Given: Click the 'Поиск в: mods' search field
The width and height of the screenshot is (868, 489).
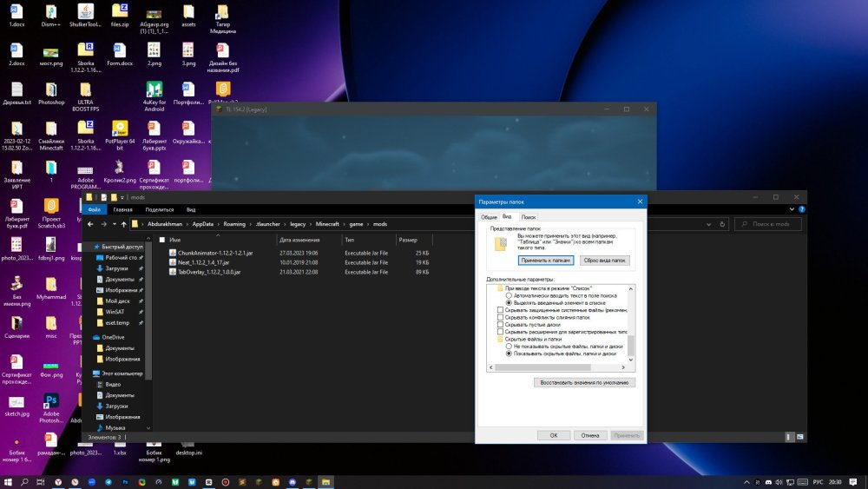Looking at the screenshot, I should pos(768,224).
